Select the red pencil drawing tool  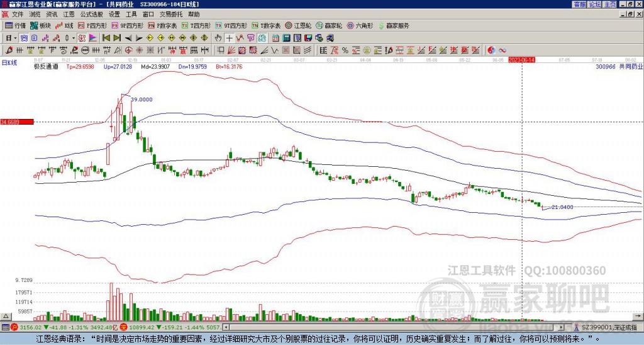tap(8, 50)
